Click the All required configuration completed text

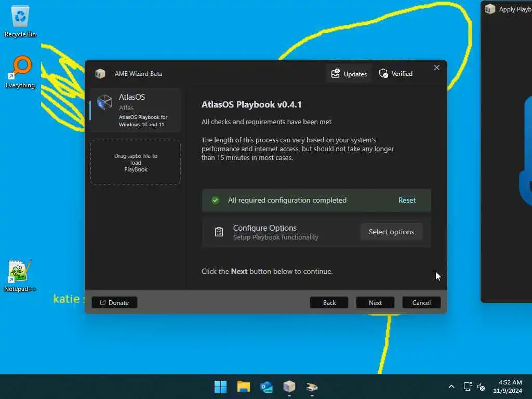pyautogui.click(x=287, y=200)
